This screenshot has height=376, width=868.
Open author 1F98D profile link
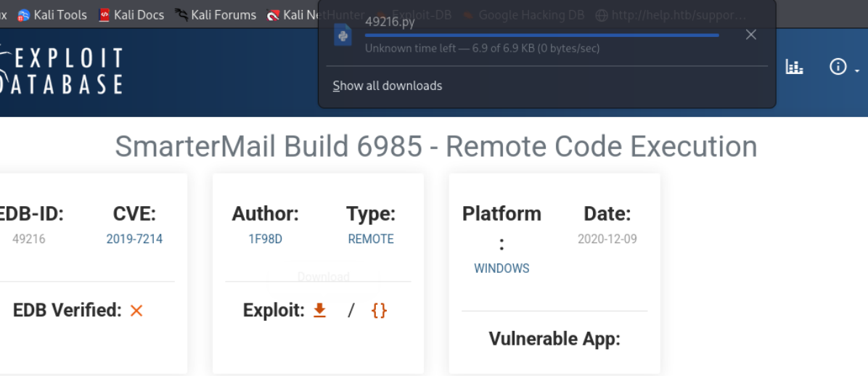(265, 239)
